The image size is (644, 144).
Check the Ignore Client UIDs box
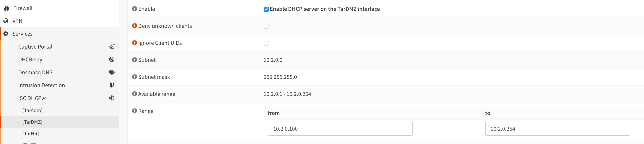(266, 43)
